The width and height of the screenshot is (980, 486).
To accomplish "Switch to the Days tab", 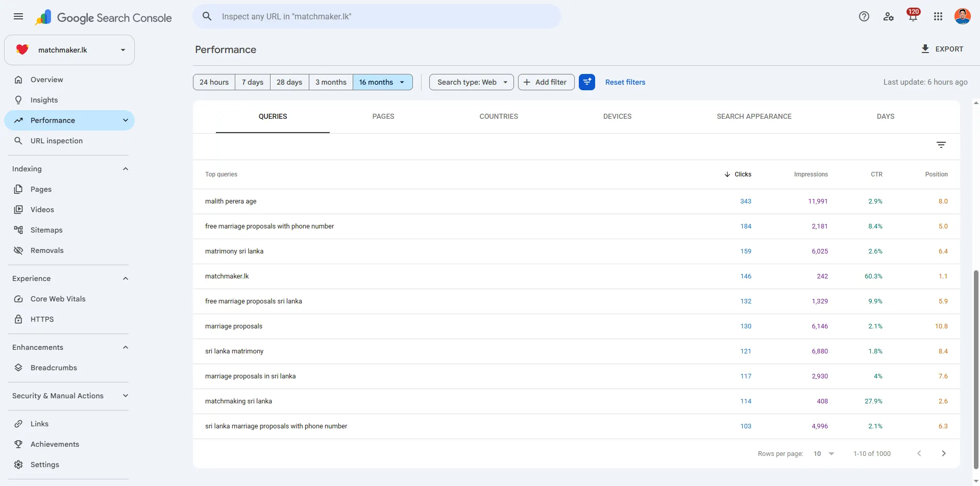I will [886, 116].
